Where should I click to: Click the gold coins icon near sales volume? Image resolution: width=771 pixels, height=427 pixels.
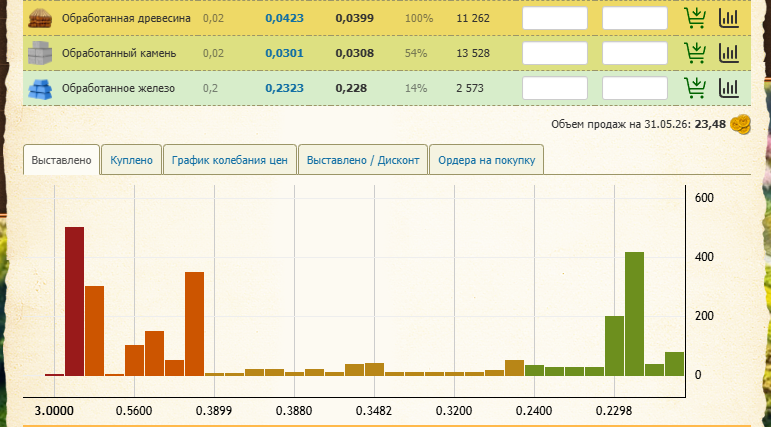pos(741,124)
